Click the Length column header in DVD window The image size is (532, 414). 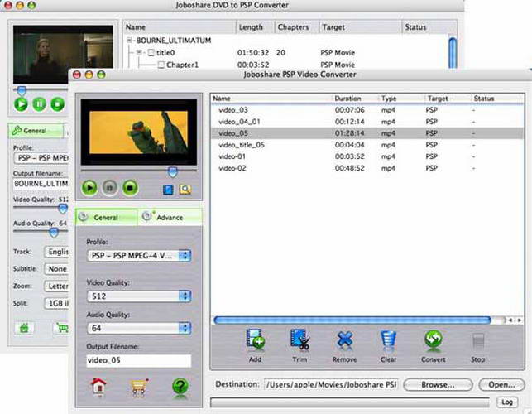255,26
